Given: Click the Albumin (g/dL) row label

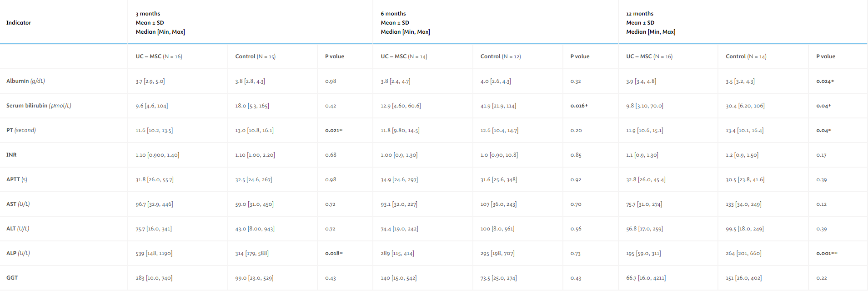Looking at the screenshot, I should point(25,81).
